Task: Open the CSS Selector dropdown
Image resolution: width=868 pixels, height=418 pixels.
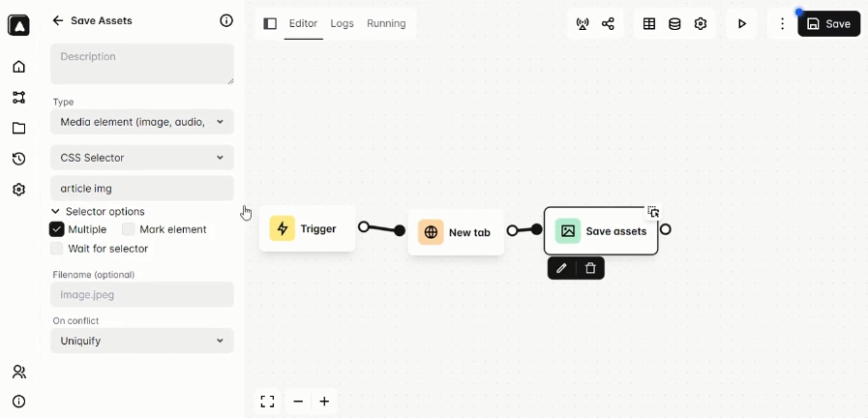Action: point(142,158)
